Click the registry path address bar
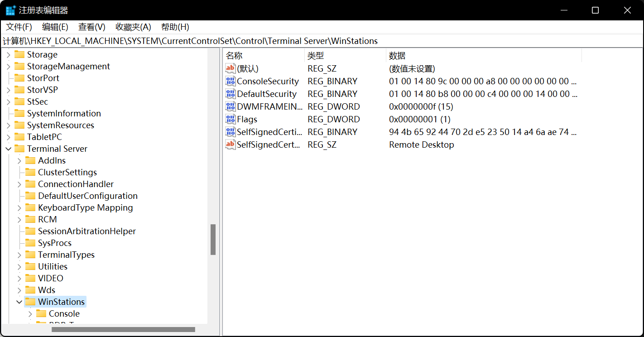The image size is (644, 337). pyautogui.click(x=322, y=41)
